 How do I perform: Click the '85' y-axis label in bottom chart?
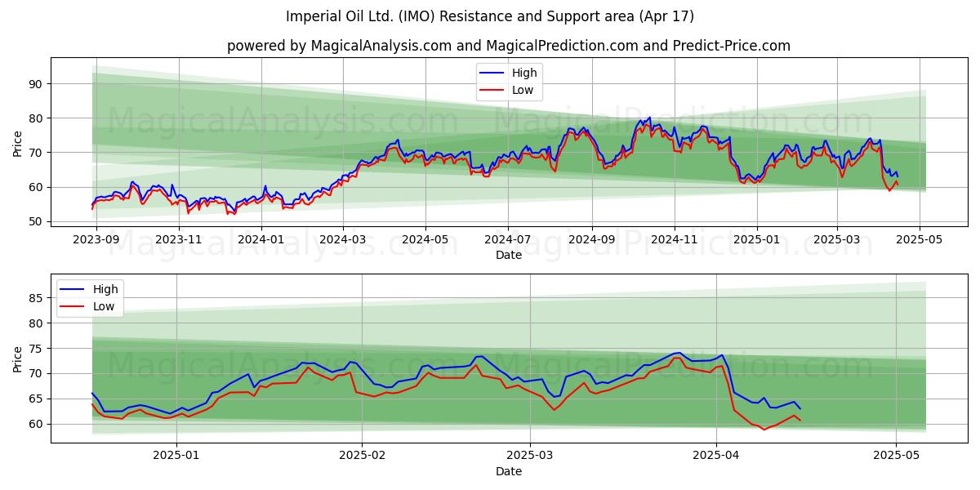(x=36, y=299)
